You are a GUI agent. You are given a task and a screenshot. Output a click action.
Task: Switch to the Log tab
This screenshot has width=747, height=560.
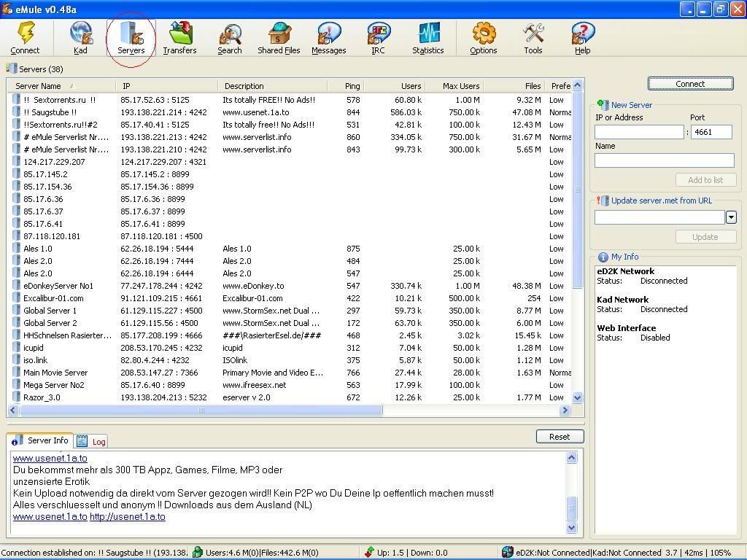92,441
